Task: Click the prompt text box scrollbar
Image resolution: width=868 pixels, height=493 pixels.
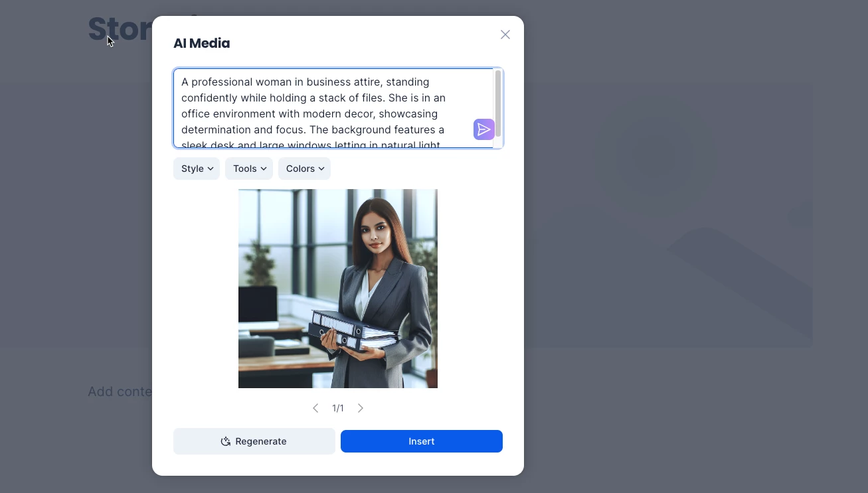Action: (x=498, y=104)
